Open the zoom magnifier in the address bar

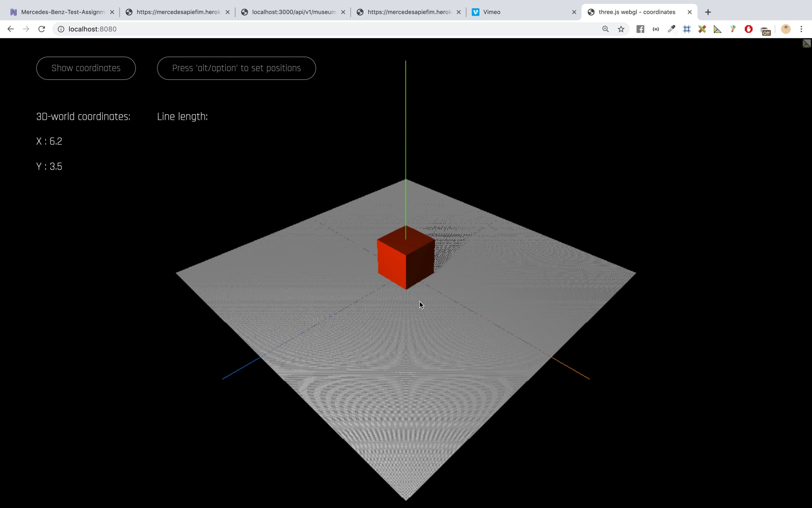(x=605, y=29)
